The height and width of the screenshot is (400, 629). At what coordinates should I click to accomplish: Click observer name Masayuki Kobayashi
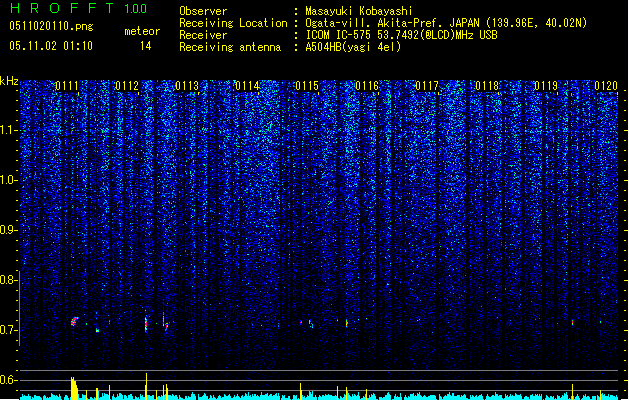[359, 11]
